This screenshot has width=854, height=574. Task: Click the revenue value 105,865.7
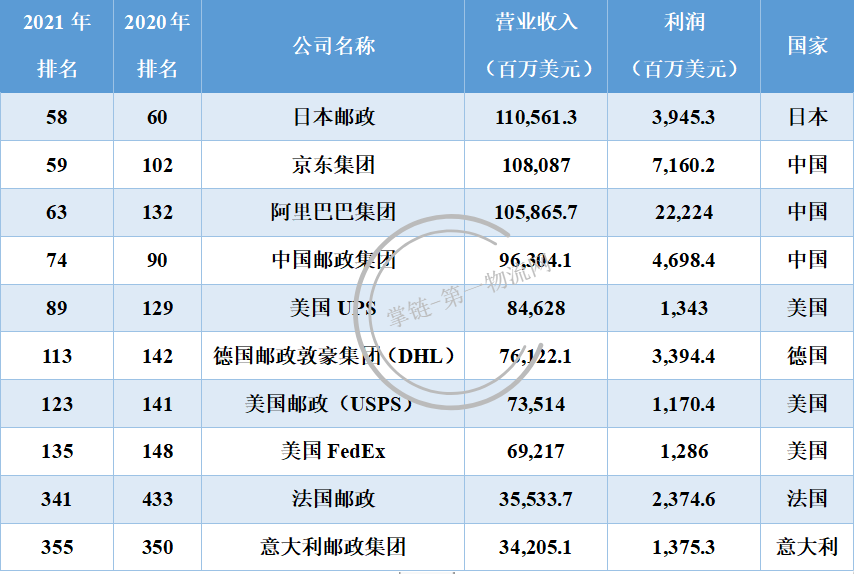[536, 212]
